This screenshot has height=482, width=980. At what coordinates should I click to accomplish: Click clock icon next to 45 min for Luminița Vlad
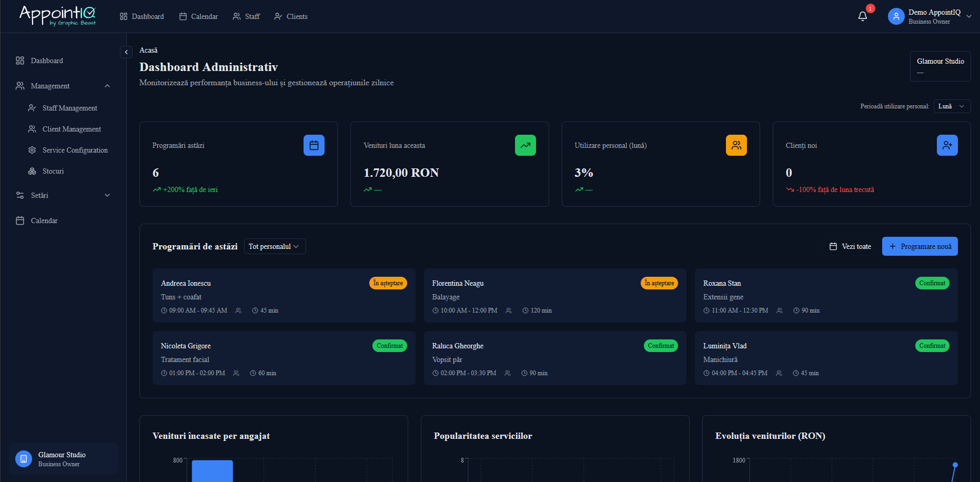point(796,373)
